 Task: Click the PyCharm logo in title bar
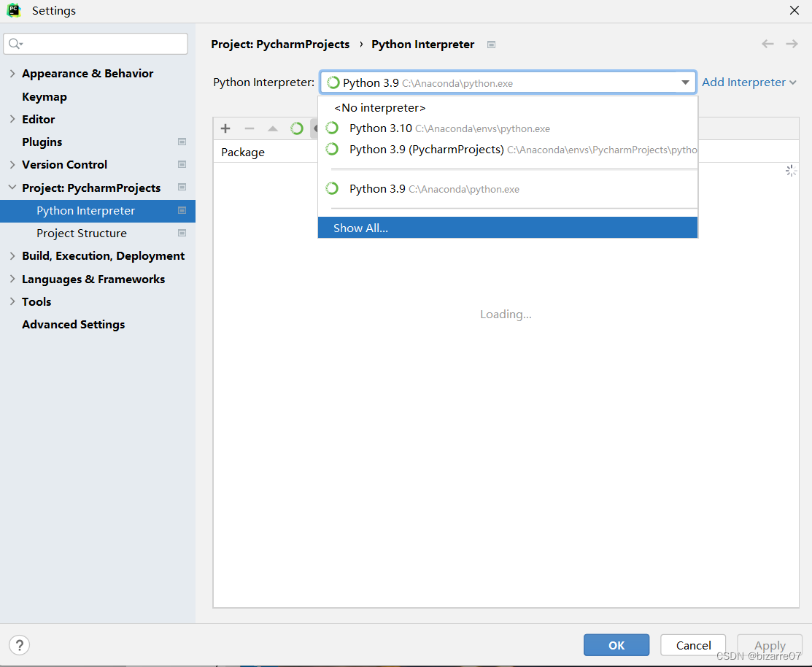[14, 10]
